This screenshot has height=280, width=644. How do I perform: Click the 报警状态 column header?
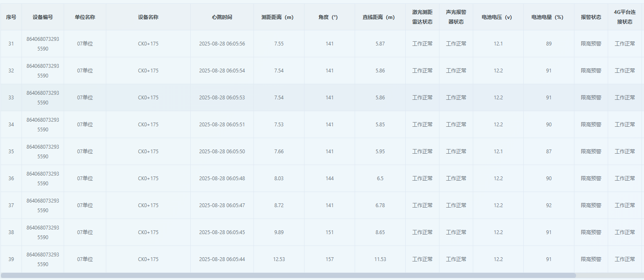[x=591, y=17]
